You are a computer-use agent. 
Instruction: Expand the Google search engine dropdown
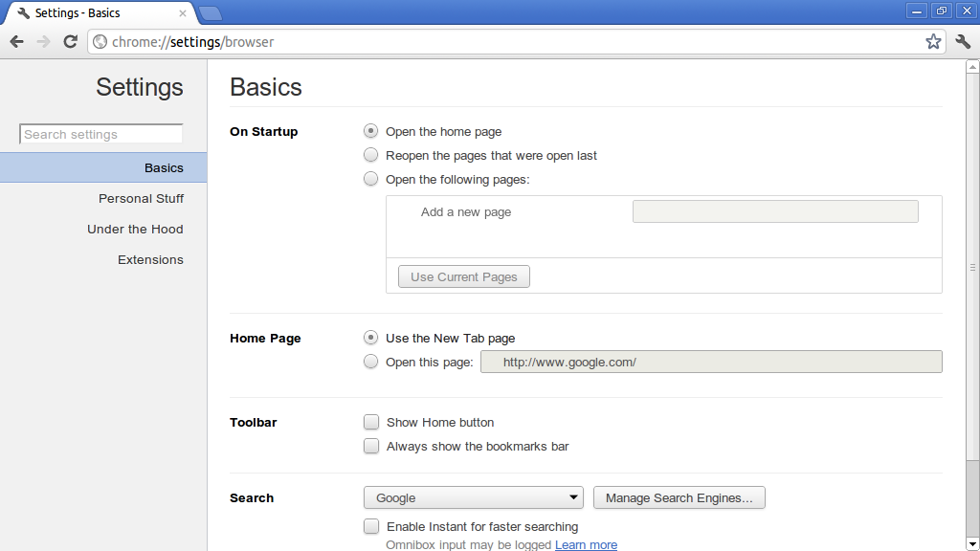pos(474,497)
